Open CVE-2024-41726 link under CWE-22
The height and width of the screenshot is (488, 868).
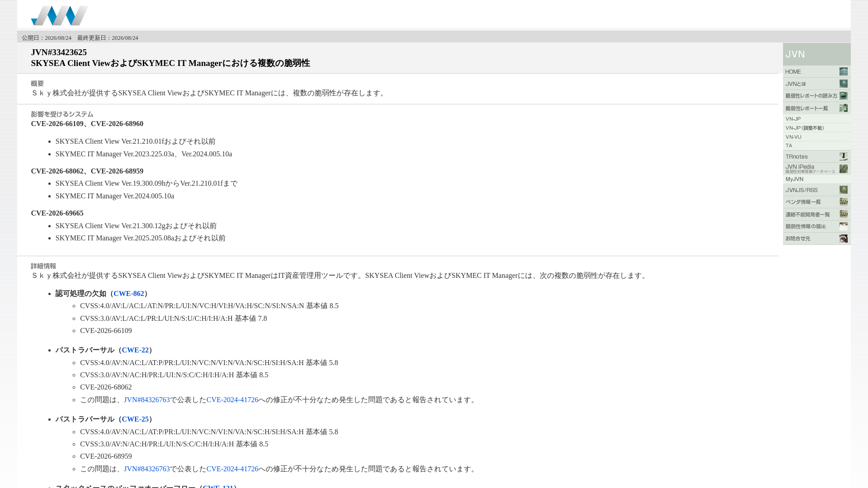[x=232, y=400]
